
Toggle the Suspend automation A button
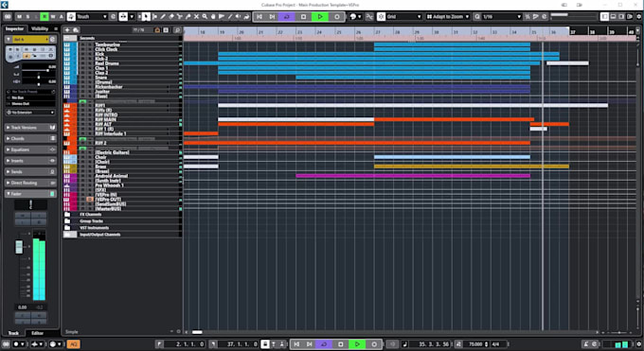(x=62, y=16)
